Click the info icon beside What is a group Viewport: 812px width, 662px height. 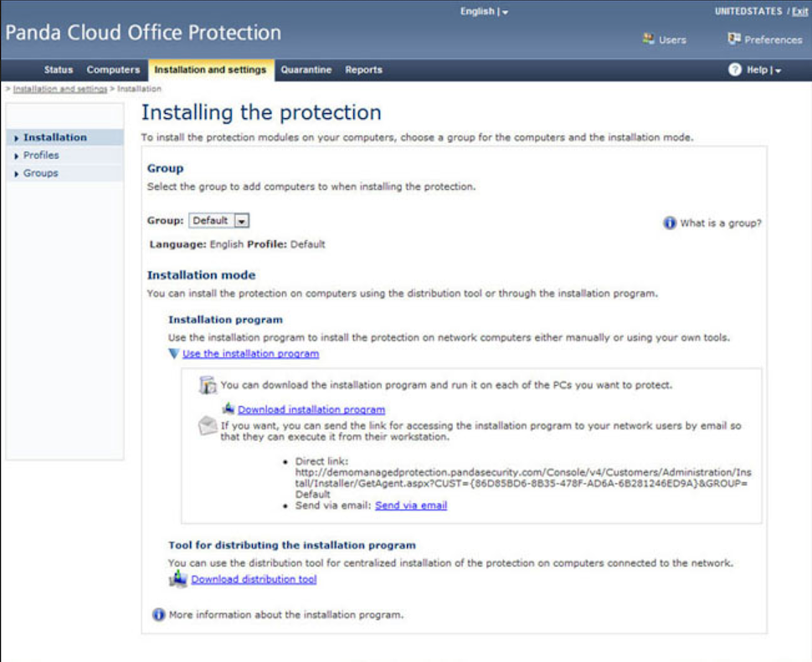tap(670, 223)
